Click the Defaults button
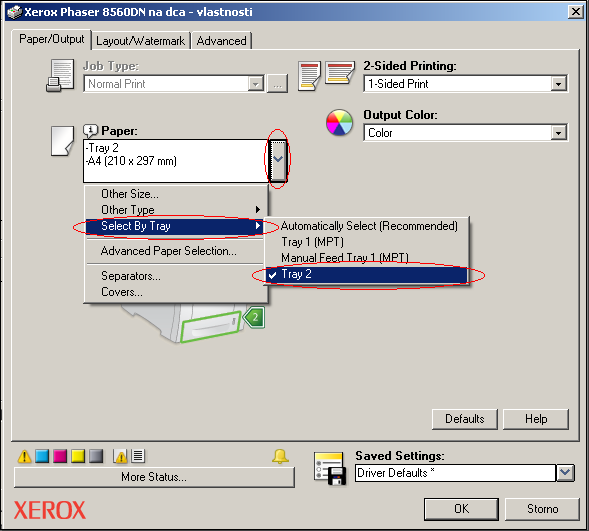 tap(465, 419)
